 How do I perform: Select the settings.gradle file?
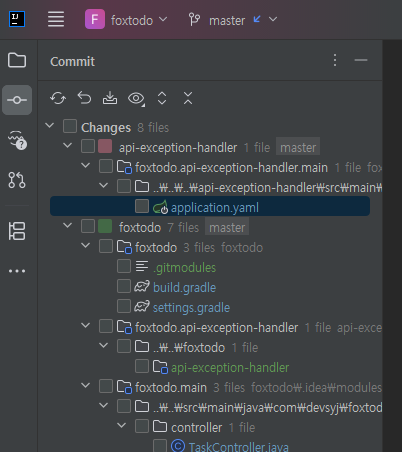point(191,308)
